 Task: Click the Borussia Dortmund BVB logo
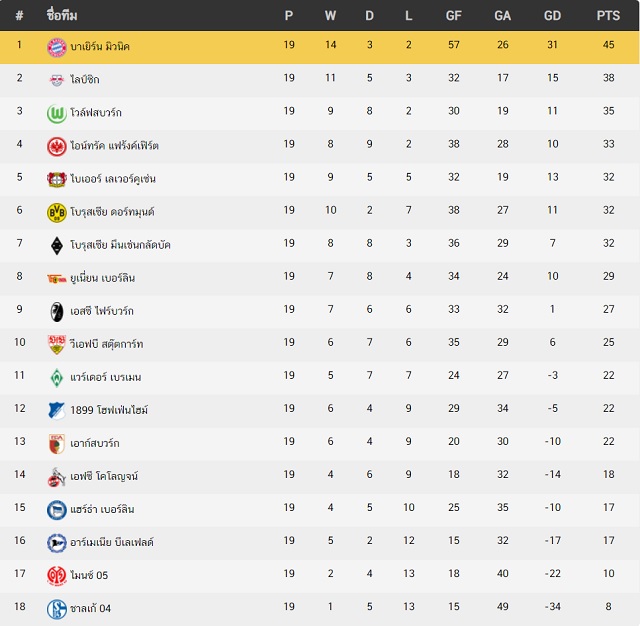(x=57, y=213)
